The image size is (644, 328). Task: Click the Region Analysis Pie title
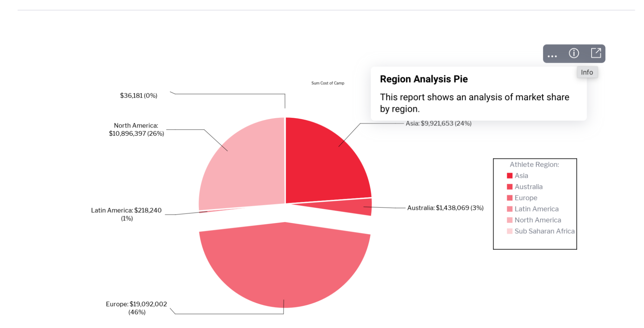point(424,79)
